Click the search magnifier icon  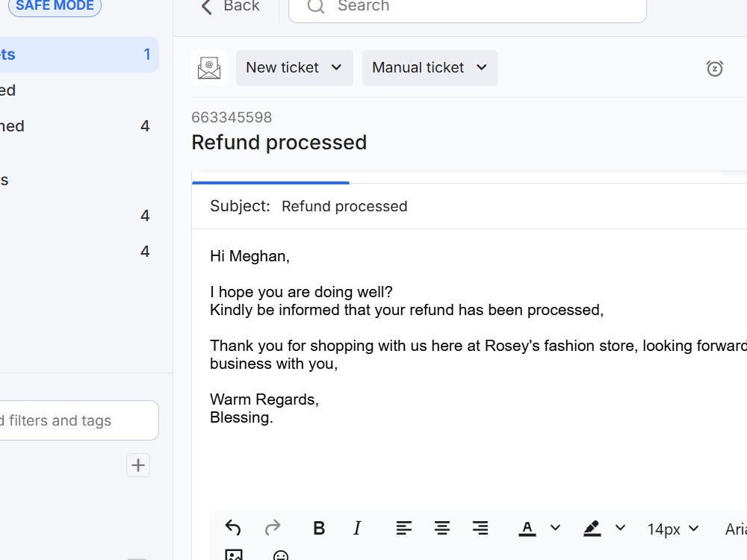(x=315, y=6)
